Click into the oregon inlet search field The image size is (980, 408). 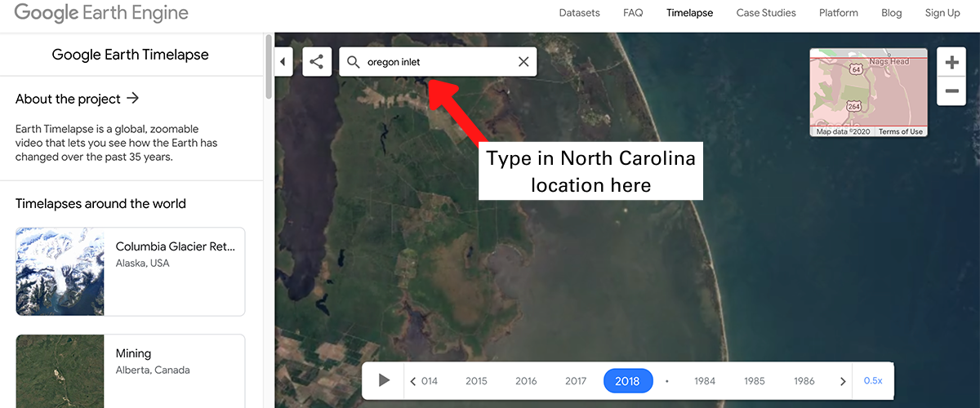(439, 62)
